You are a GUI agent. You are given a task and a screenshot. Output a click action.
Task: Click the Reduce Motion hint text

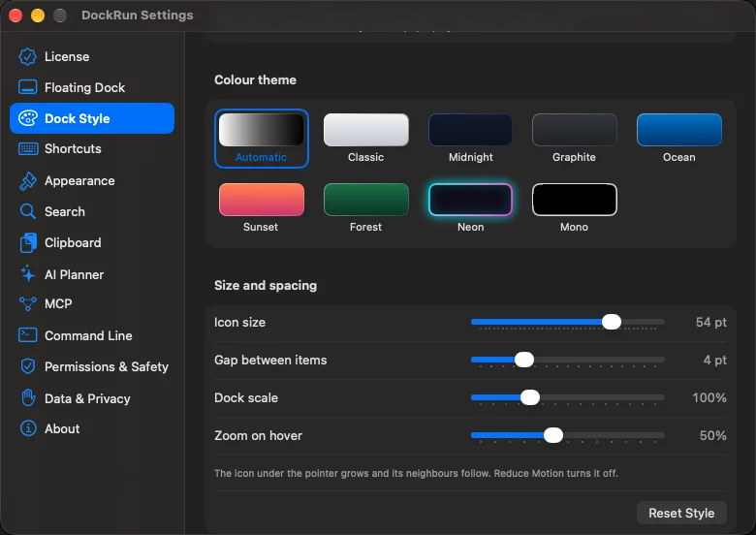(416, 473)
